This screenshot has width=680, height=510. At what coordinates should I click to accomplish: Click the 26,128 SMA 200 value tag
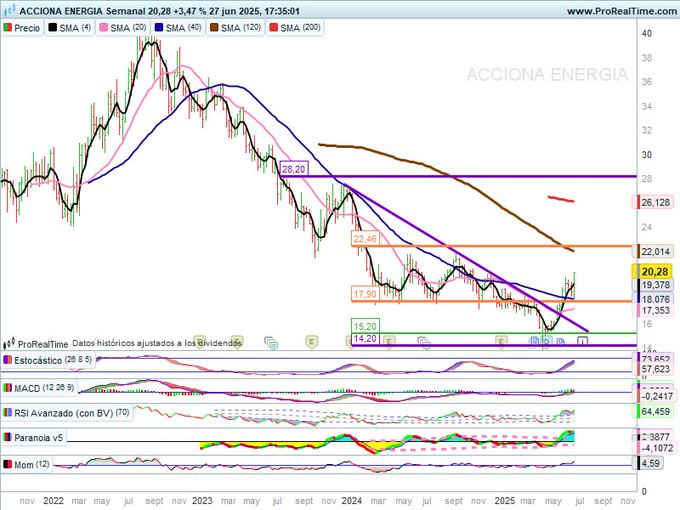pos(654,202)
